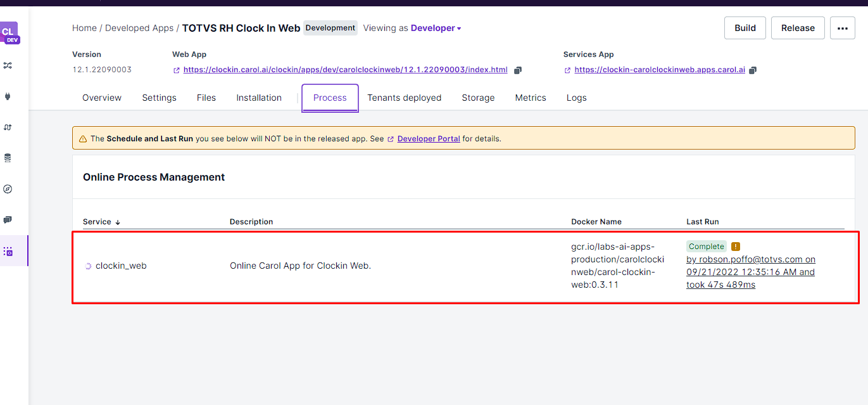
Task: Open the chat messages sidebar icon
Action: (x=8, y=220)
